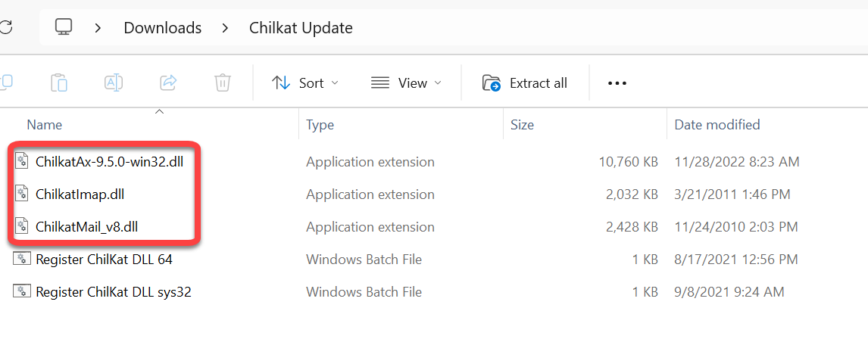Screen dimensions: 868x339
Task: Click the Register ChilKat DLL 64 batch icon
Action: click(23, 260)
